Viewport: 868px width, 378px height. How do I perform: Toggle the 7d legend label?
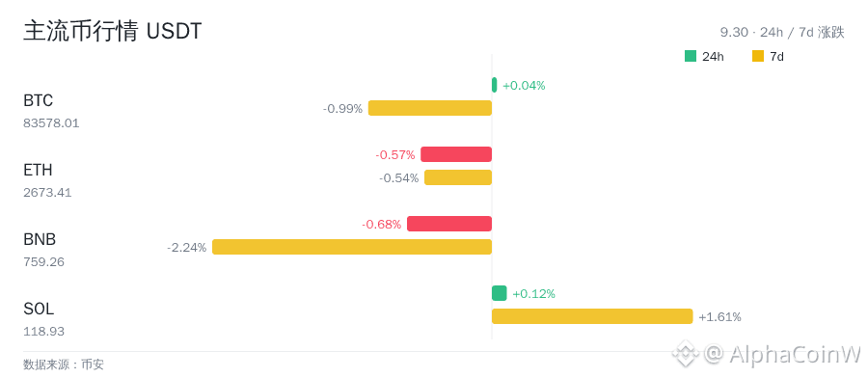776,57
